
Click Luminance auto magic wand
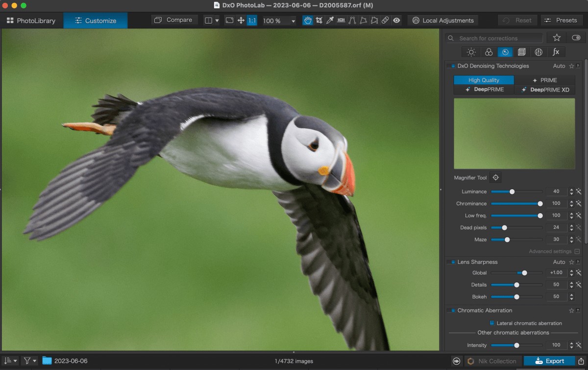point(579,192)
